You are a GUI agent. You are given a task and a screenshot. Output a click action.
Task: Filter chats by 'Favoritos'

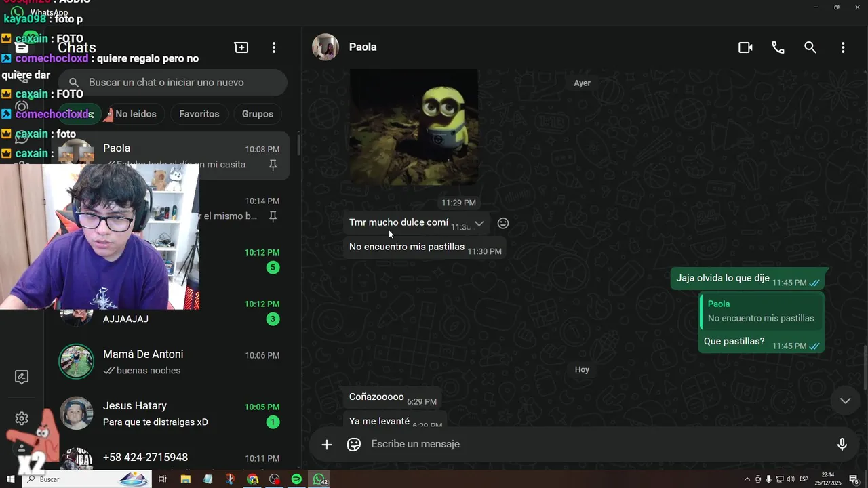coord(199,114)
